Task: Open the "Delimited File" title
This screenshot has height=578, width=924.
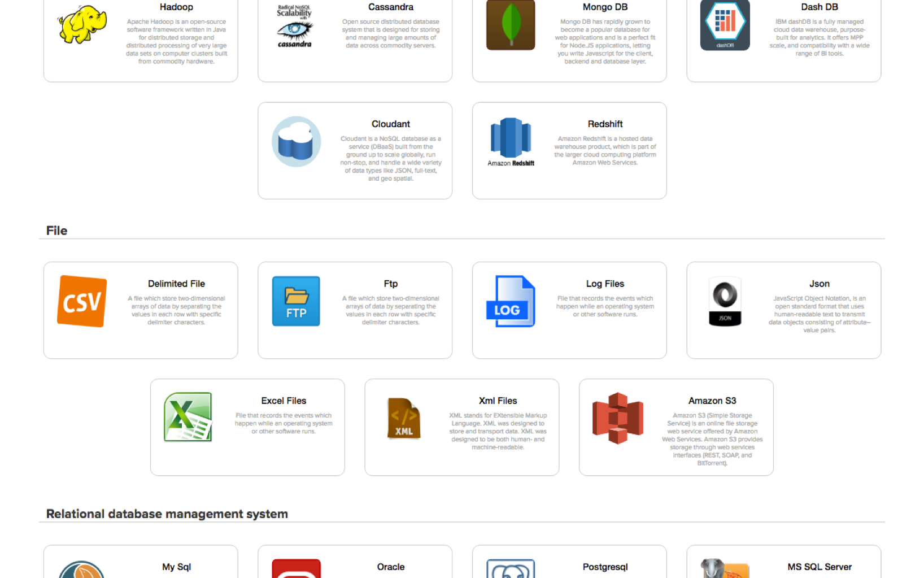Action: [x=176, y=284]
